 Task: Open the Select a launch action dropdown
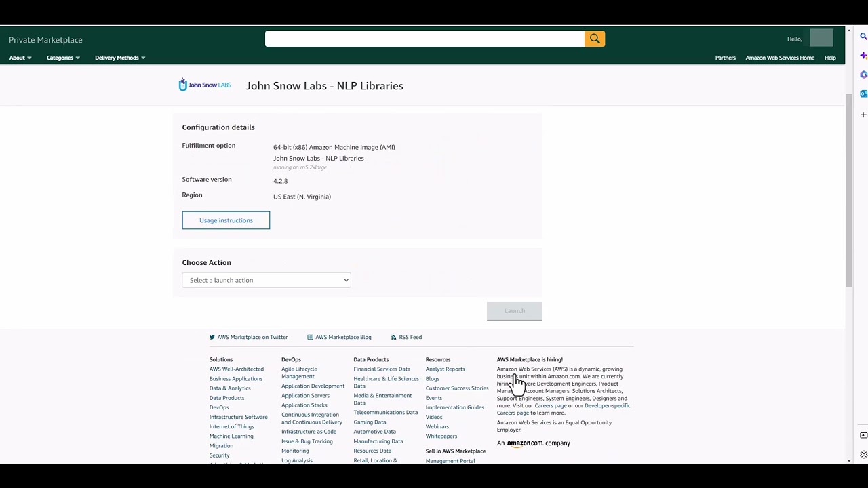(x=266, y=280)
